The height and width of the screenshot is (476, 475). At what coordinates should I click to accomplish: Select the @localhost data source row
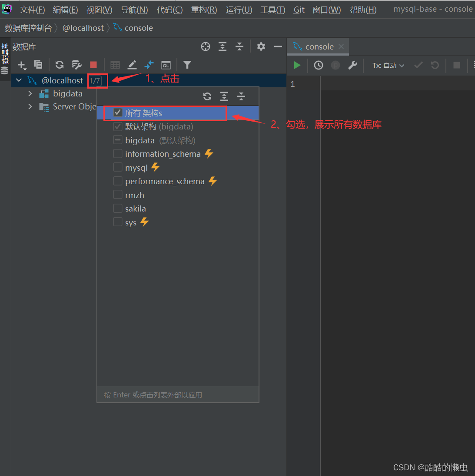pyautogui.click(x=149, y=80)
